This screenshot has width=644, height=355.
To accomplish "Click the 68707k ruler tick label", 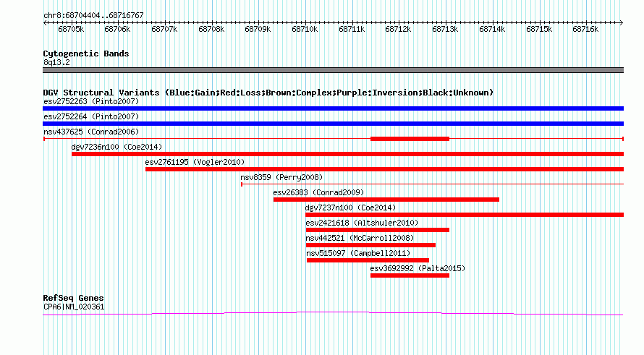I will (164, 29).
